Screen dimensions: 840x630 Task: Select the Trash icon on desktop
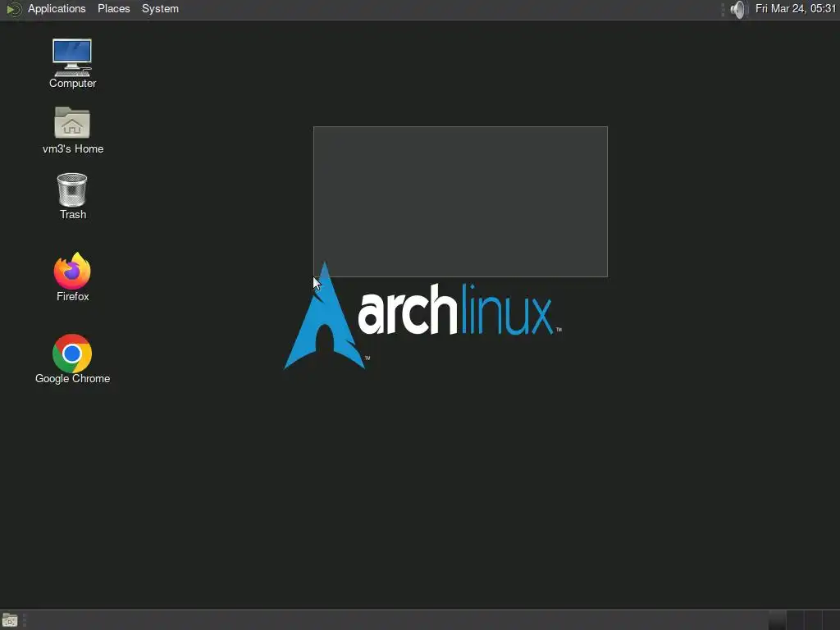tap(72, 196)
